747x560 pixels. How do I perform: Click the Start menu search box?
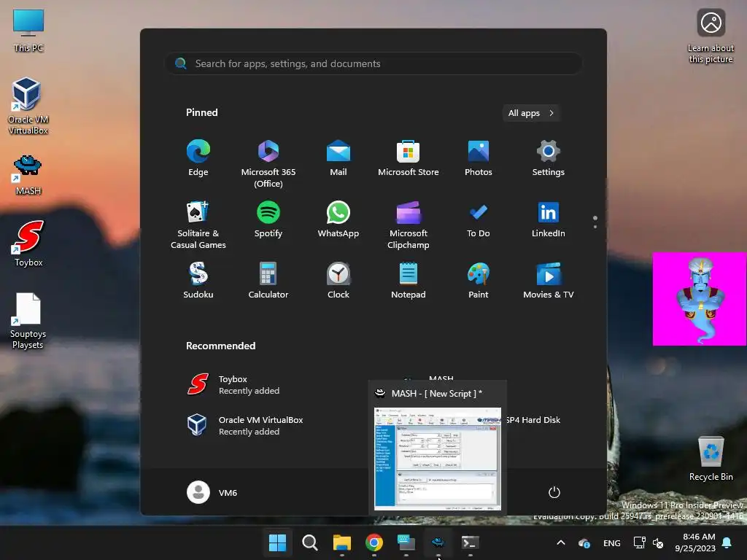373,63
